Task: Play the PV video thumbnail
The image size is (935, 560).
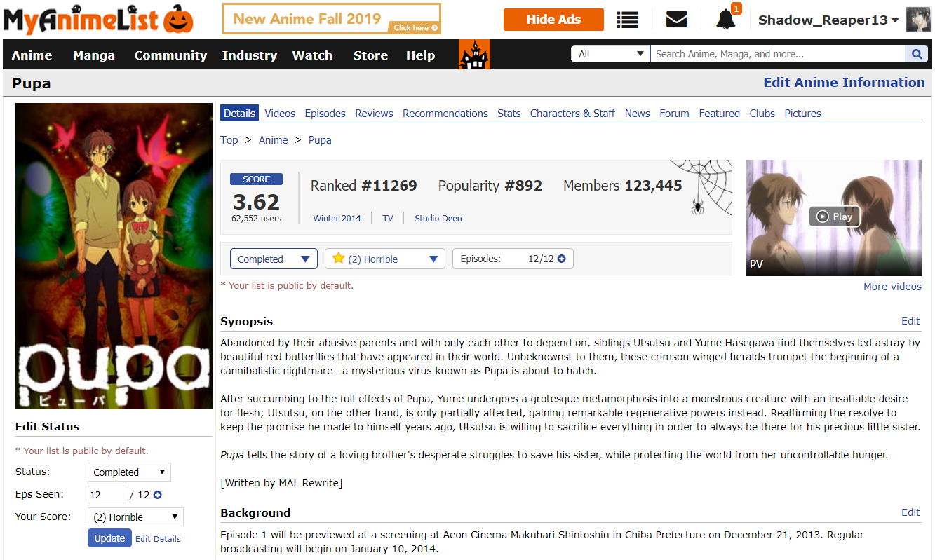Action: point(833,217)
